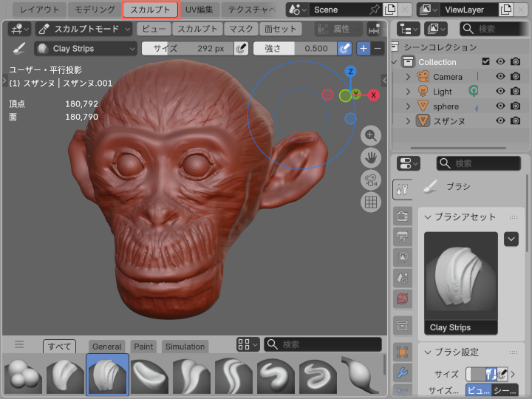Open the World properties tab icon

click(x=403, y=299)
